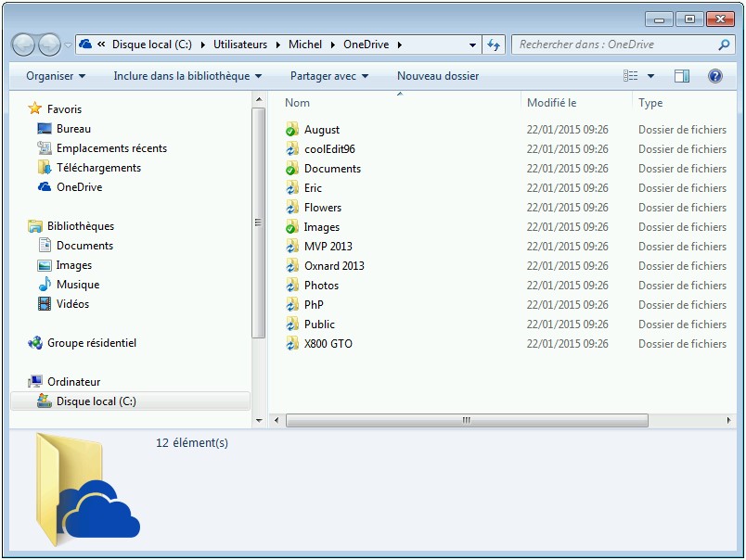Toggle the preview pane icon

pos(682,76)
